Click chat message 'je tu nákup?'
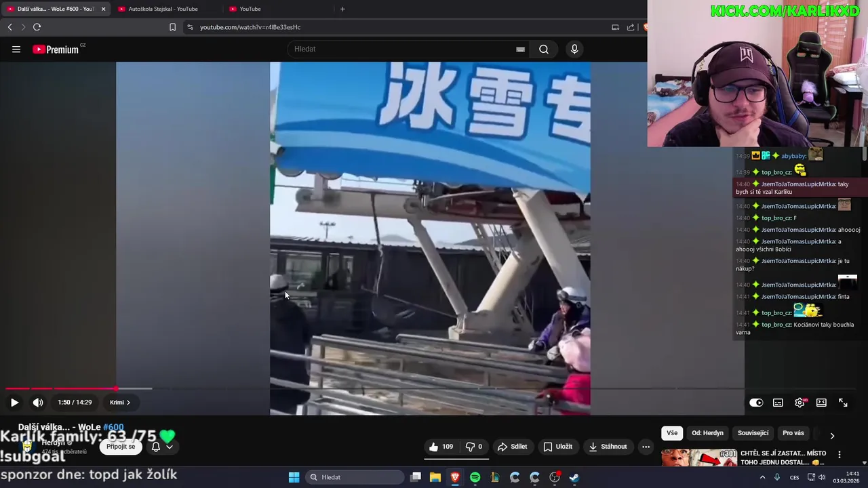This screenshot has height=488, width=868. 793,264
